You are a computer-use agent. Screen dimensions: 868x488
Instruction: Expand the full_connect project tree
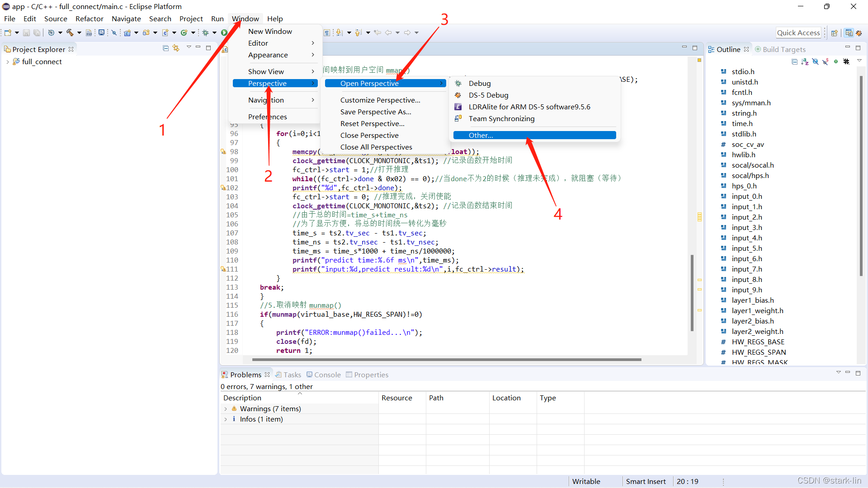[8, 62]
